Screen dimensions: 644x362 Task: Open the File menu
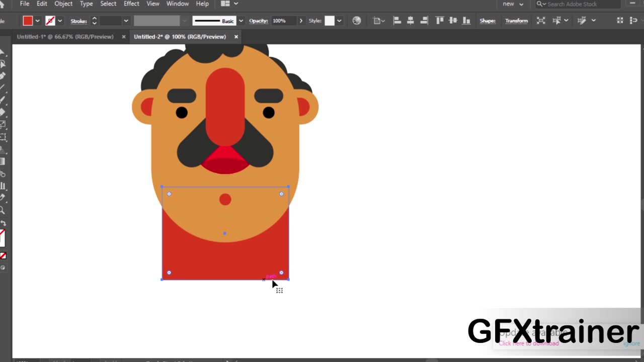point(25,4)
